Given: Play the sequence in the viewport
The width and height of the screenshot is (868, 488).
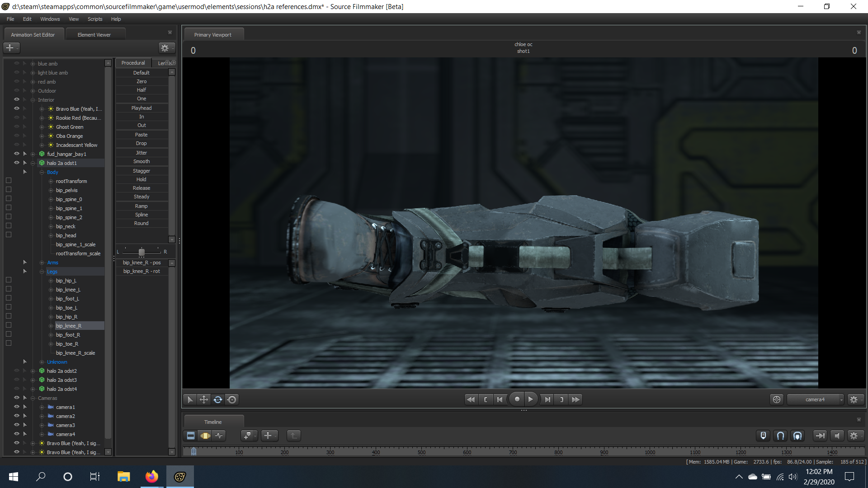Looking at the screenshot, I should click(x=531, y=399).
